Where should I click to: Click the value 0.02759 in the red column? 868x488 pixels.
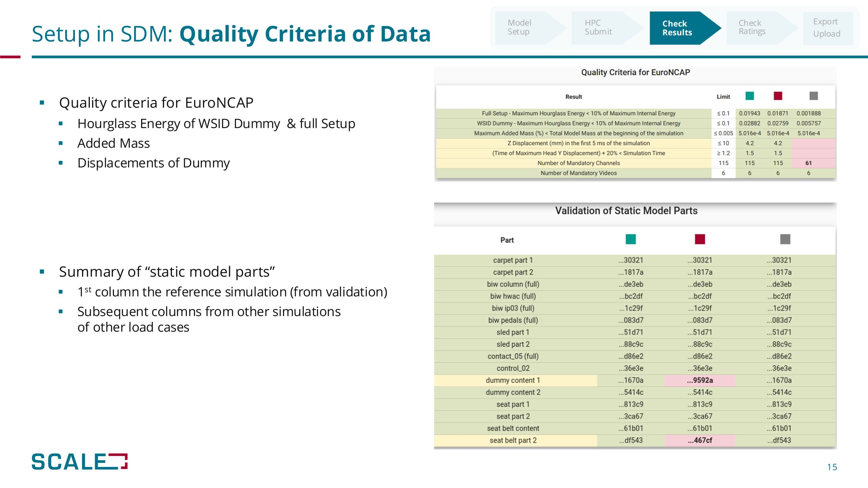pos(778,123)
